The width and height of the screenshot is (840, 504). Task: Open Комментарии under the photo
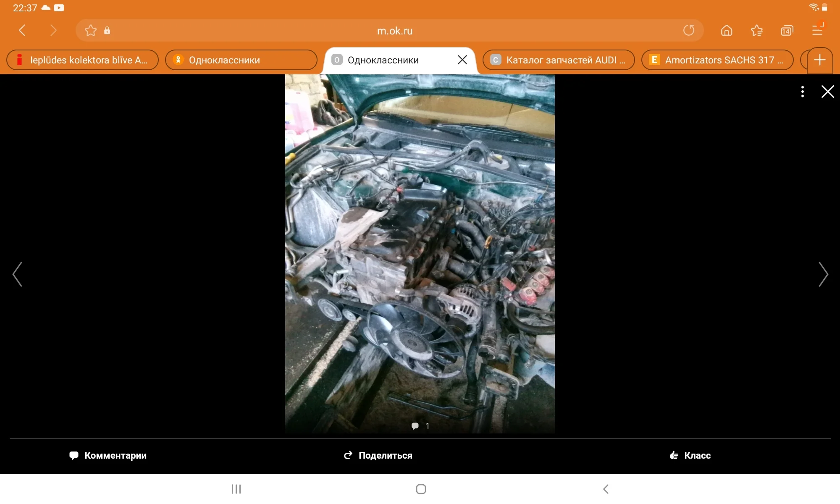[x=108, y=455]
